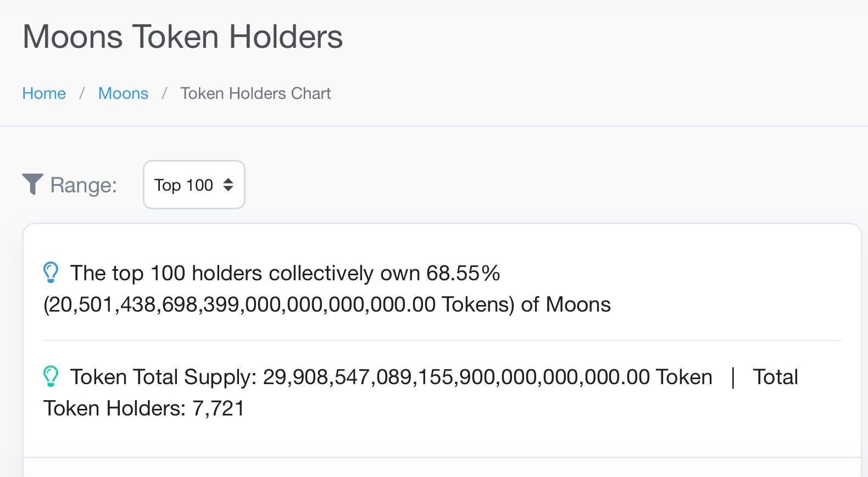This screenshot has width=868, height=477.
Task: Click the Range: label text
Action: coord(84,185)
